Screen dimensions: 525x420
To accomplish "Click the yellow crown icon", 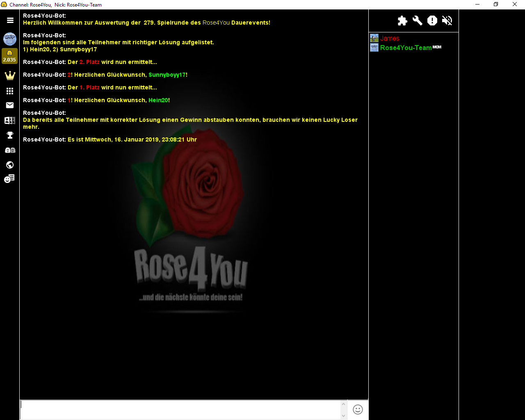I will pyautogui.click(x=10, y=75).
